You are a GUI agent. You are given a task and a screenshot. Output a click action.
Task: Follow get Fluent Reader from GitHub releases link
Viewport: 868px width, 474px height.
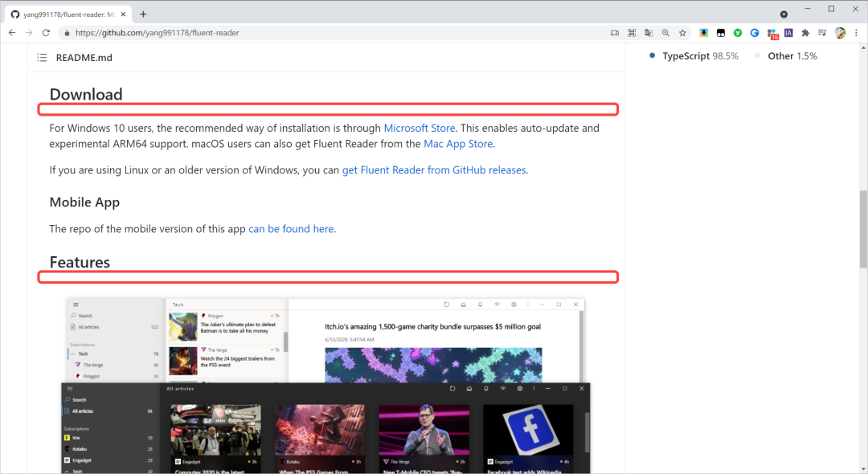pyautogui.click(x=434, y=170)
